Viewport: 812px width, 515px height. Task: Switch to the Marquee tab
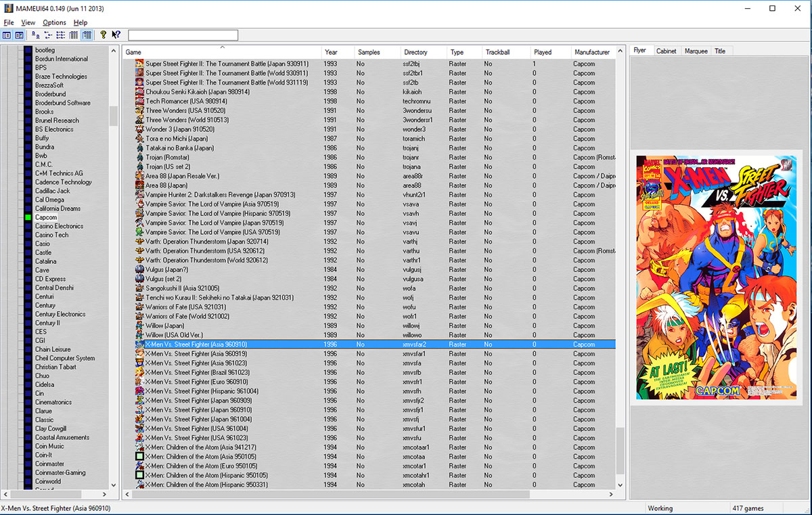[x=696, y=51]
